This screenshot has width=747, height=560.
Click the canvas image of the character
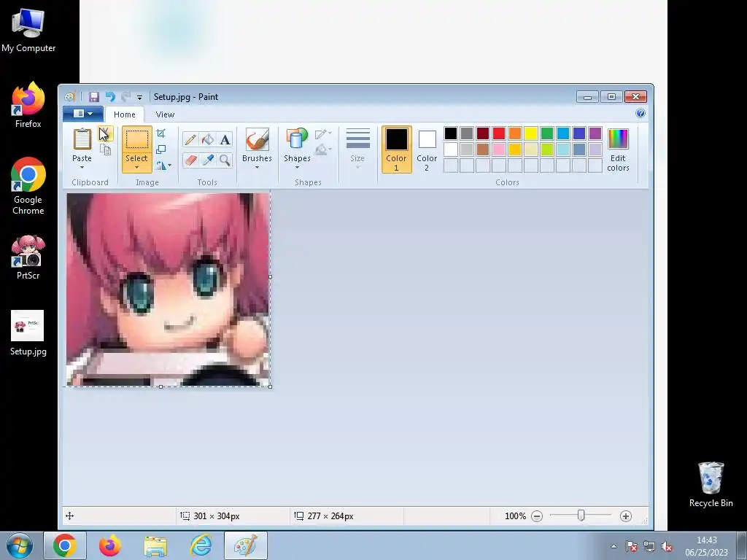pyautogui.click(x=169, y=289)
